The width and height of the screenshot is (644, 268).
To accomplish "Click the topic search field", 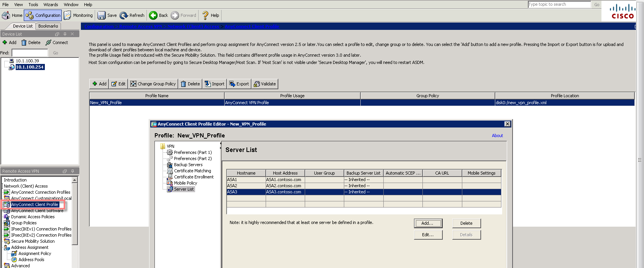I will pos(559,5).
